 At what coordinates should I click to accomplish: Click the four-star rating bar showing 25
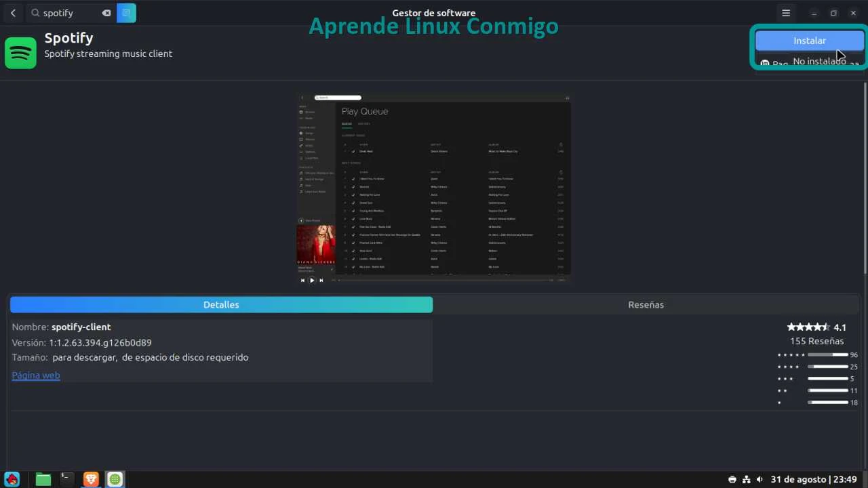tap(828, 367)
